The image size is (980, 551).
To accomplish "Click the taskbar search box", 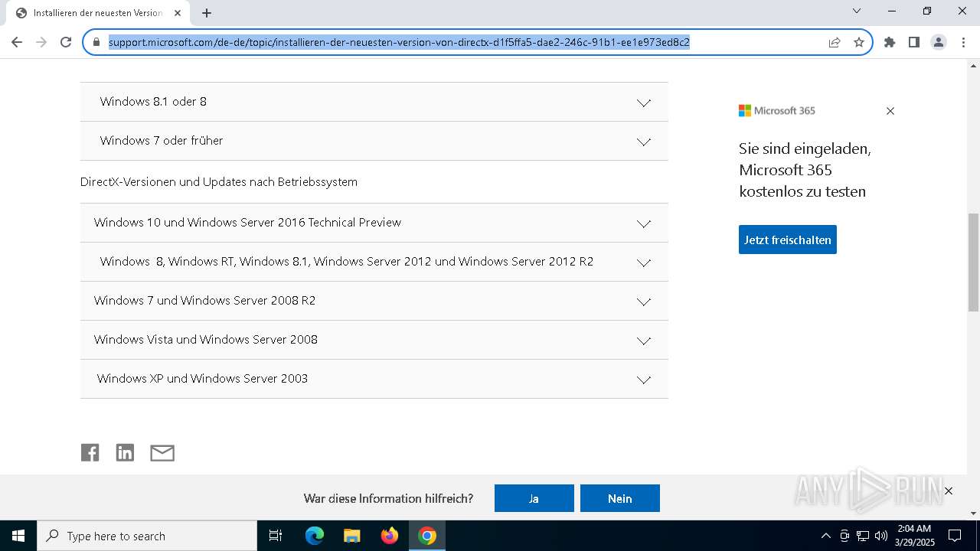I will 147,536.
